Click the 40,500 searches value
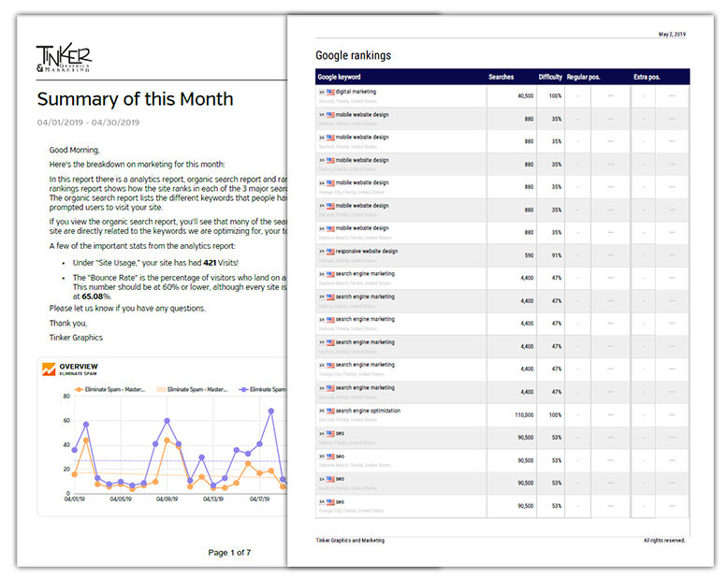 pos(526,96)
